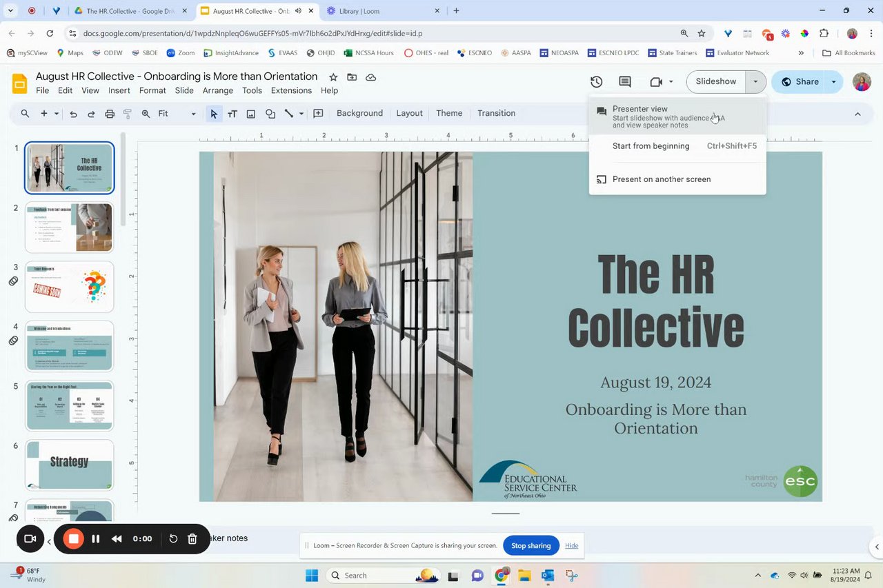Pause the Loom recording
The height and width of the screenshot is (588, 883).
(96, 539)
